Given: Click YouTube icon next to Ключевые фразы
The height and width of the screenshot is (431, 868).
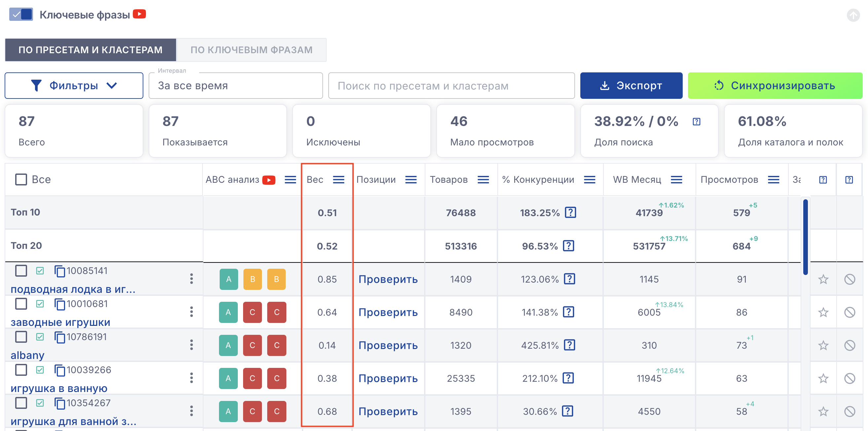Looking at the screenshot, I should click(139, 14).
